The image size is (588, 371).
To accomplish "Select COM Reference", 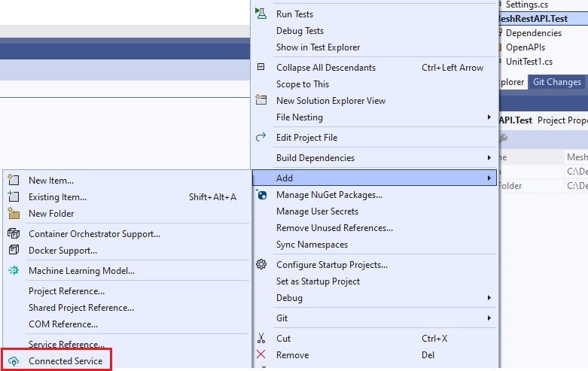I will [63, 324].
